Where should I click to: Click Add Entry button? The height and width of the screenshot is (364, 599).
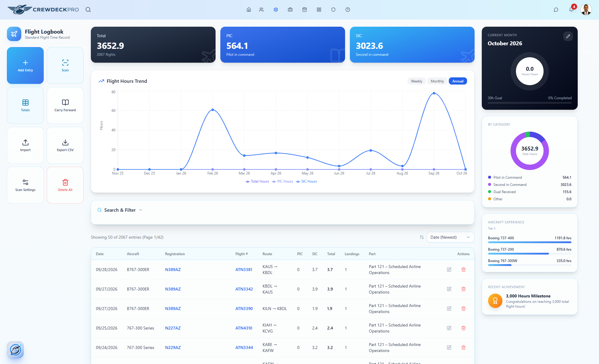point(25,65)
